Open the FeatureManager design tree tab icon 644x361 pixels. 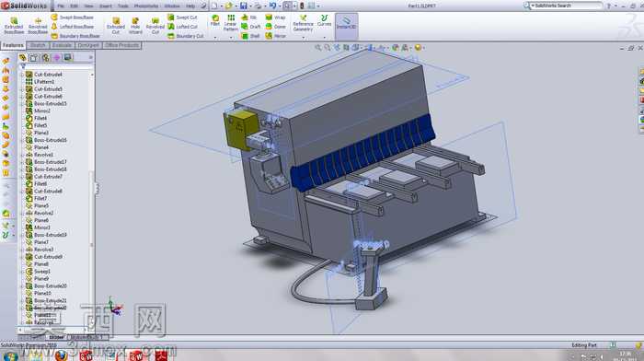pyautogui.click(x=23, y=58)
